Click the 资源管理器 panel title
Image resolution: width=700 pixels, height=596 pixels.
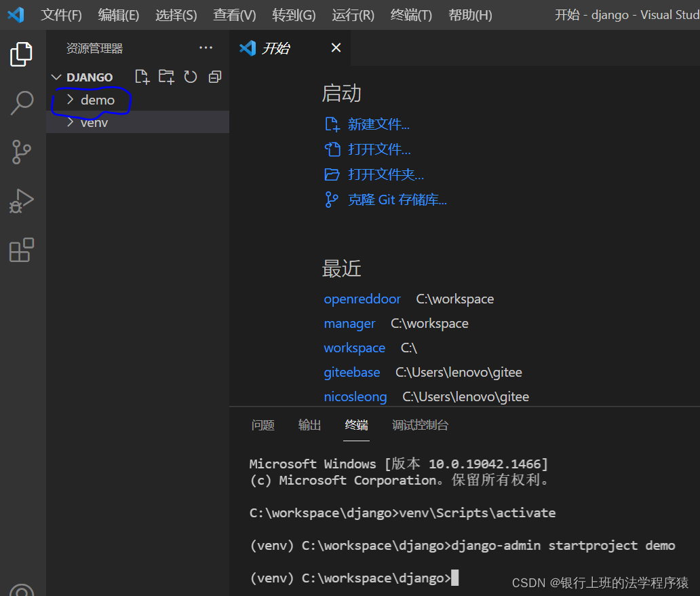point(95,48)
